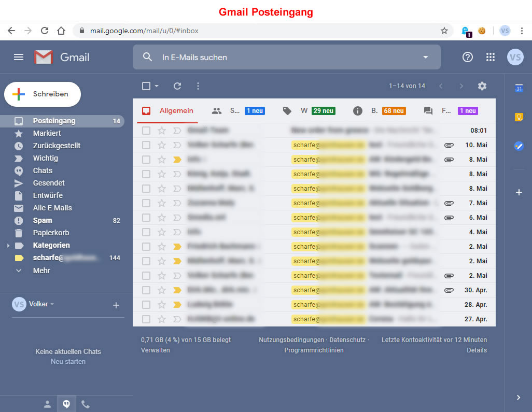532x412 pixels.
Task: Open the Nutzungsbedingungen link
Action: (x=291, y=340)
